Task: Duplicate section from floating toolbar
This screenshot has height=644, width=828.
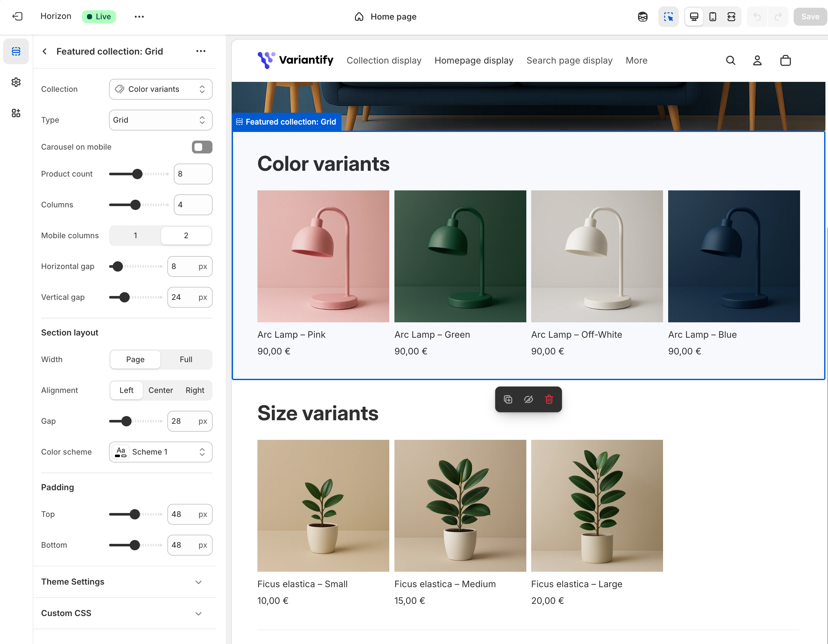Action: tap(508, 399)
